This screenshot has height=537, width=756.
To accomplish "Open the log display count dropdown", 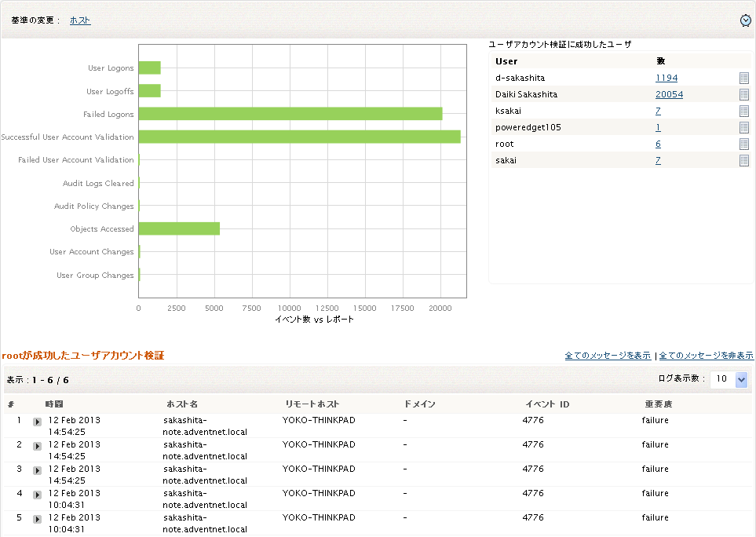I will pyautogui.click(x=741, y=380).
